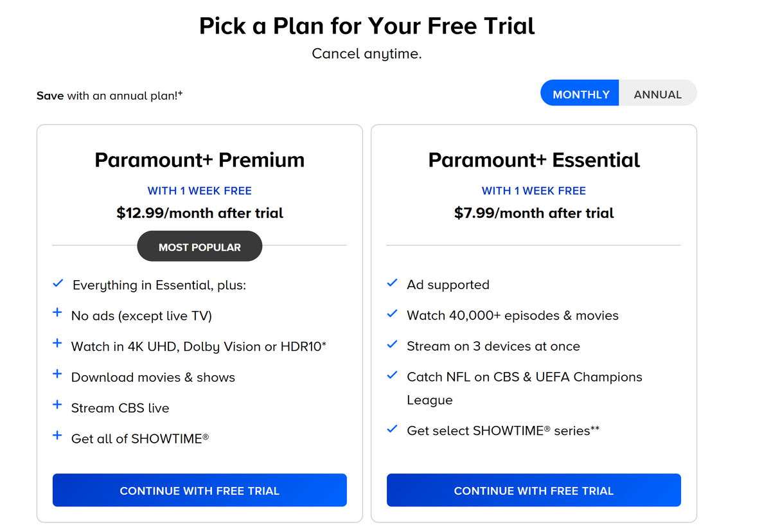Click the plus icon beside Get all of SHOWTIME
The width and height of the screenshot is (771, 532).
tap(57, 436)
